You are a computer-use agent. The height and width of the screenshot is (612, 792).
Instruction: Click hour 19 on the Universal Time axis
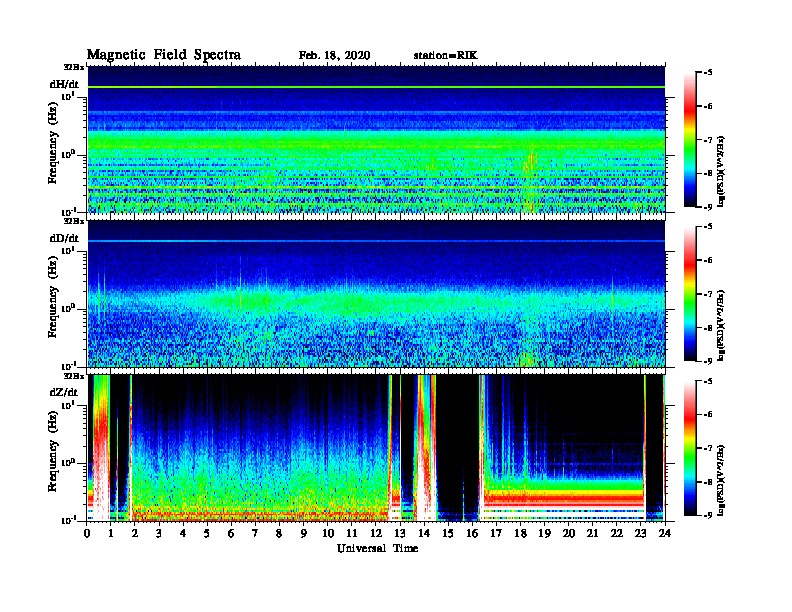(544, 533)
